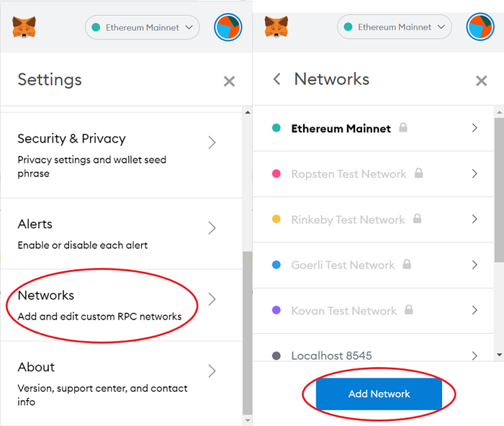The image size is (504, 426).
Task: Select Rinkeby Test Network from the list
Action: click(373, 219)
